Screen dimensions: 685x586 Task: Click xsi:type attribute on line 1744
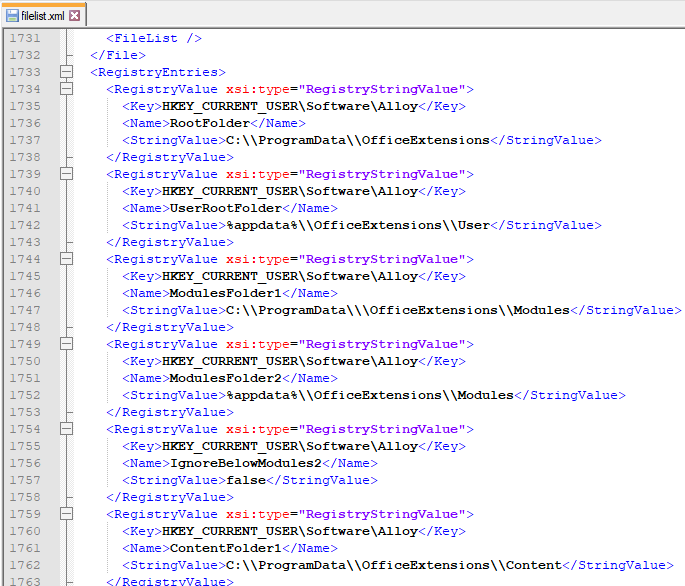[x=258, y=259]
